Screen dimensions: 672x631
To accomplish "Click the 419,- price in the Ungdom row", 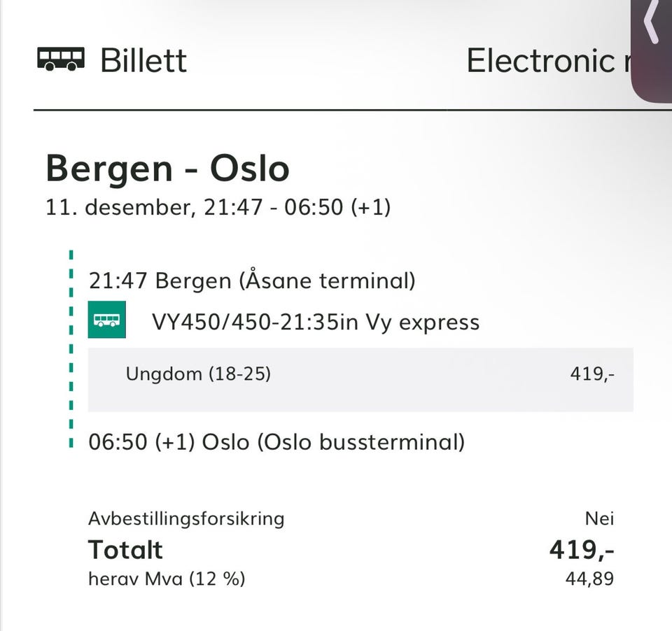I will pyautogui.click(x=592, y=374).
